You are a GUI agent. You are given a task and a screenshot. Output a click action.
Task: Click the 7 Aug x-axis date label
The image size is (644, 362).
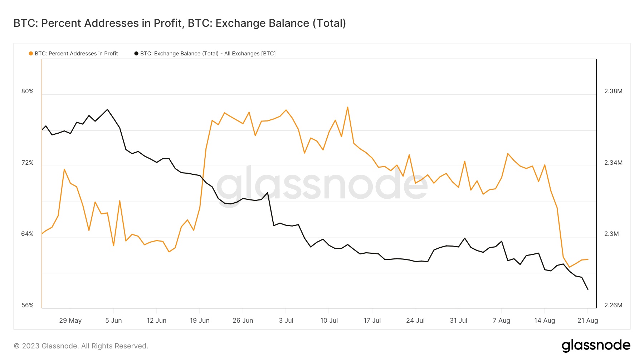pos(501,321)
